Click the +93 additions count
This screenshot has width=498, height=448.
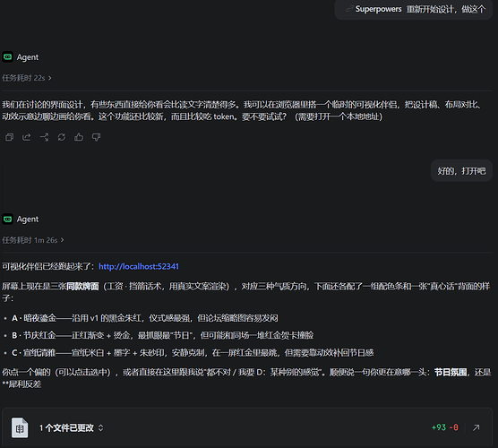[439, 427]
